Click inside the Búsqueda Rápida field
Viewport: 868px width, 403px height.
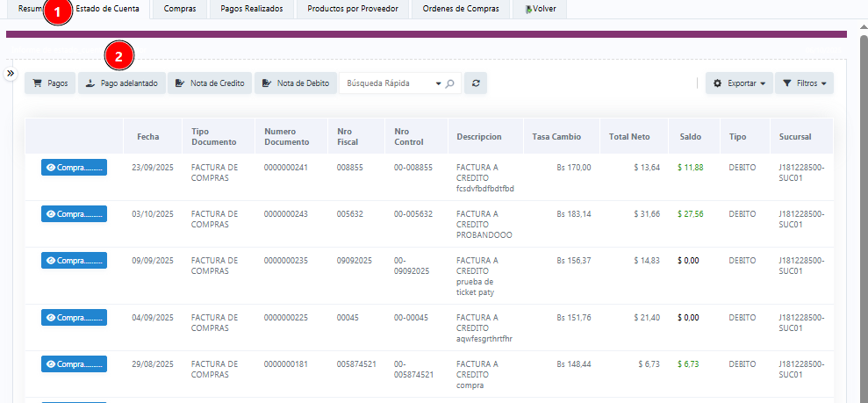386,84
